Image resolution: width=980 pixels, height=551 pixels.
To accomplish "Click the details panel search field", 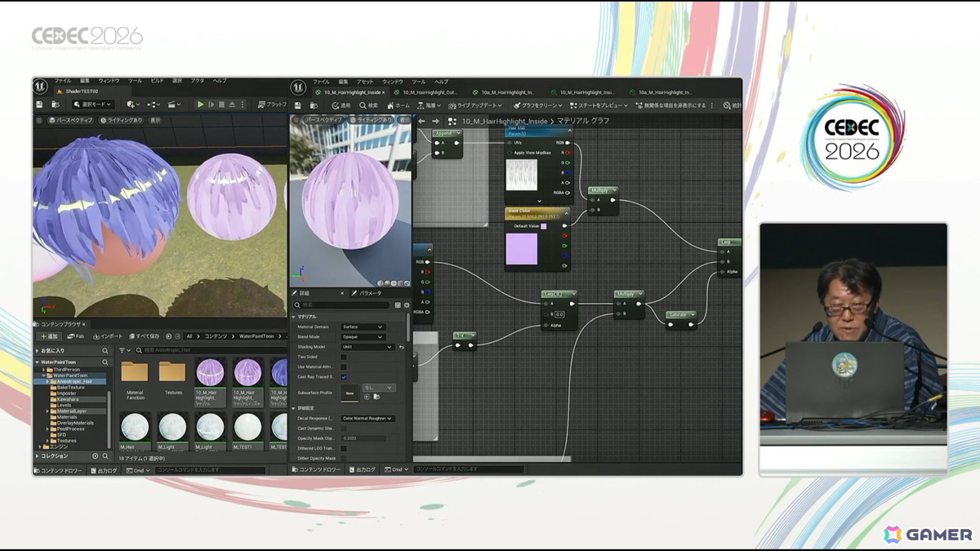I will point(341,304).
